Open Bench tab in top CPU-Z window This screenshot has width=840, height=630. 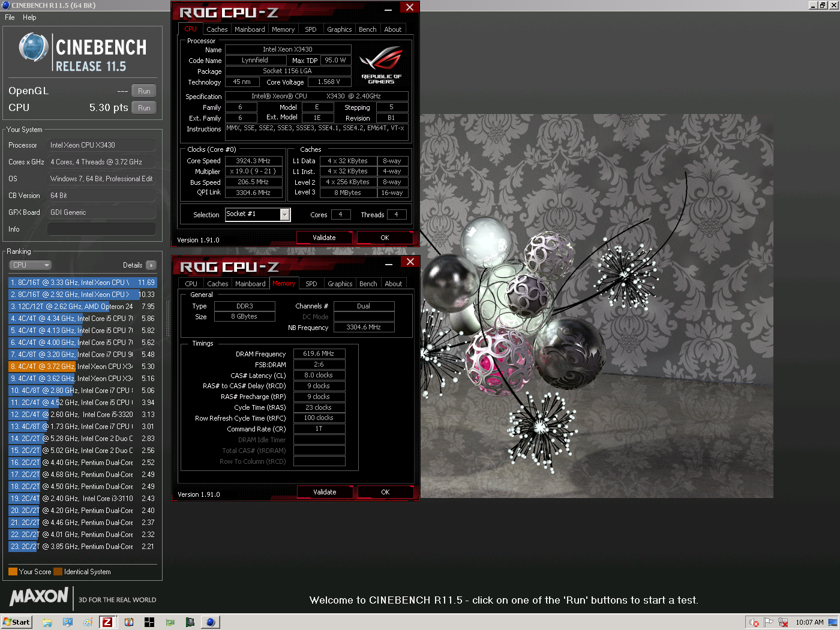coord(368,29)
